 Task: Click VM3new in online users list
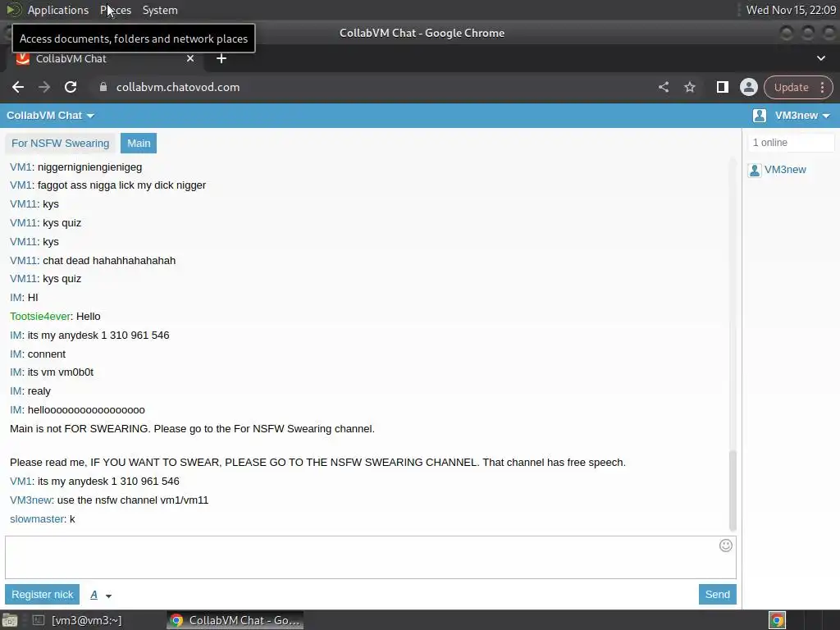[x=785, y=170]
